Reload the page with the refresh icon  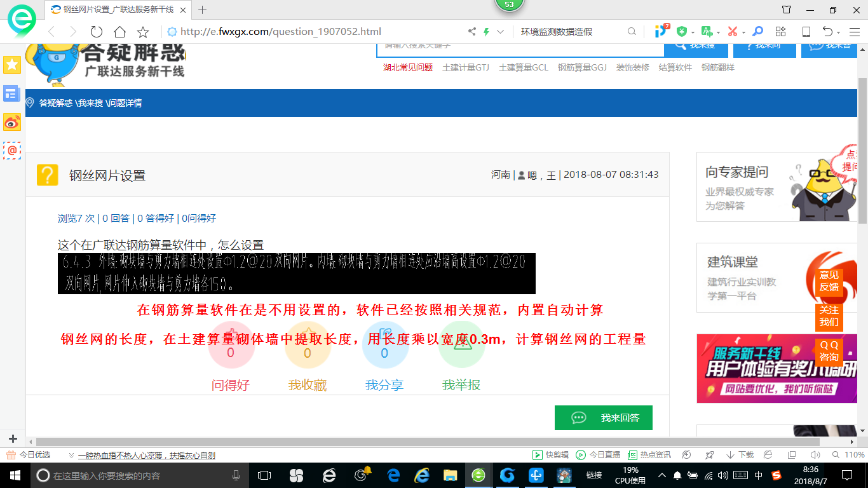tap(97, 32)
